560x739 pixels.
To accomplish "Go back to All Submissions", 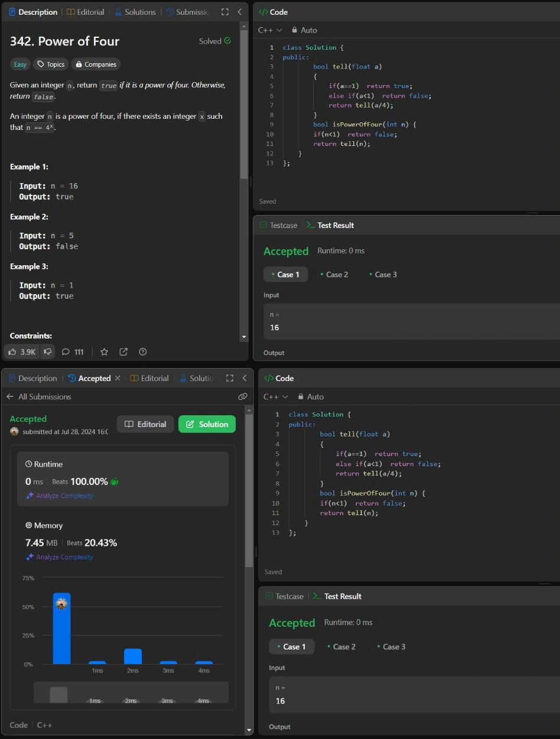I will [x=44, y=396].
